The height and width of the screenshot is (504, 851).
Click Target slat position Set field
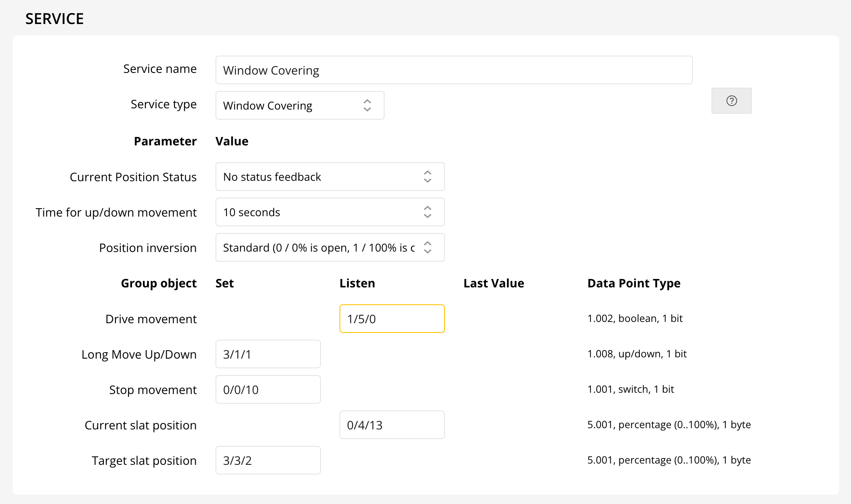pyautogui.click(x=268, y=460)
